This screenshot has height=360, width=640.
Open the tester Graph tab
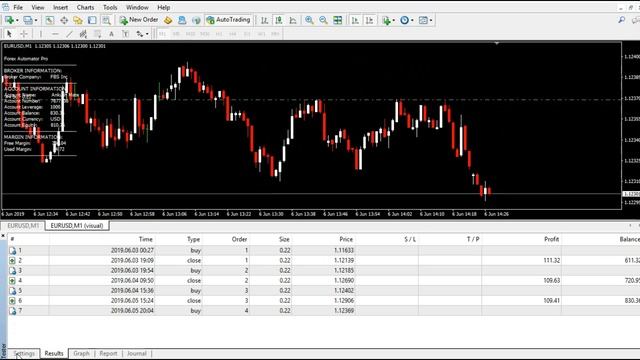pos(81,353)
